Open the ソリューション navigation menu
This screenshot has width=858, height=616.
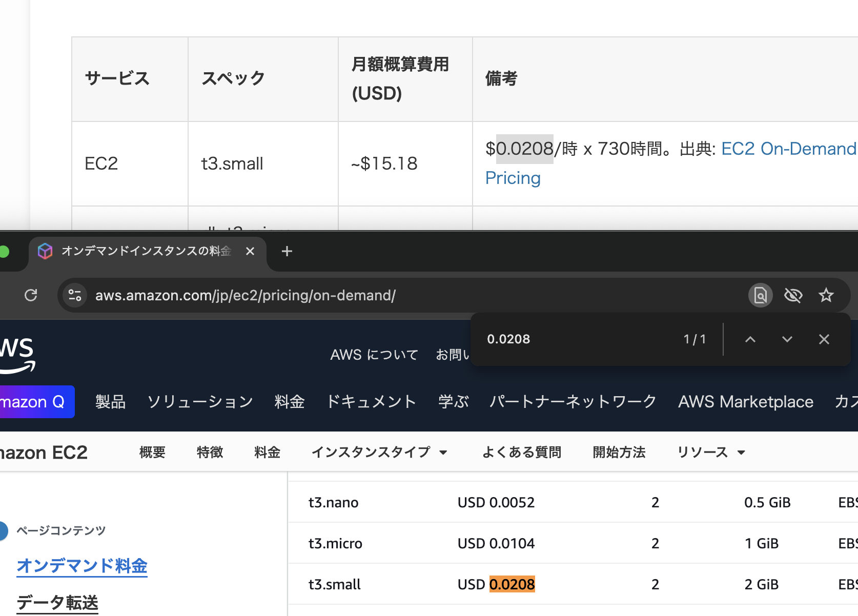click(200, 402)
